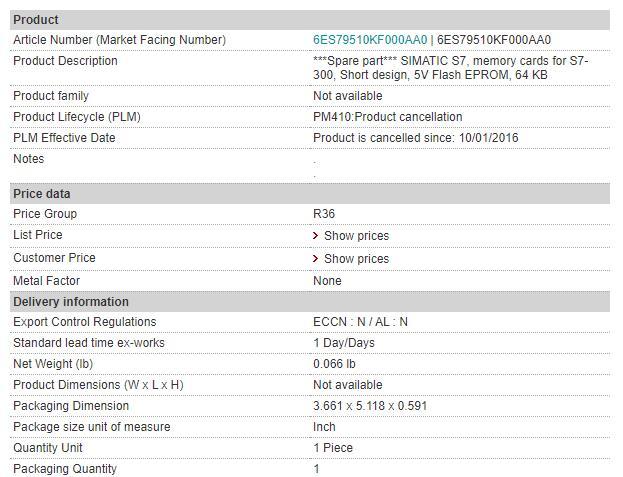This screenshot has width=623, height=477.
Task: Click the Metal Factor label
Action: [46, 281]
